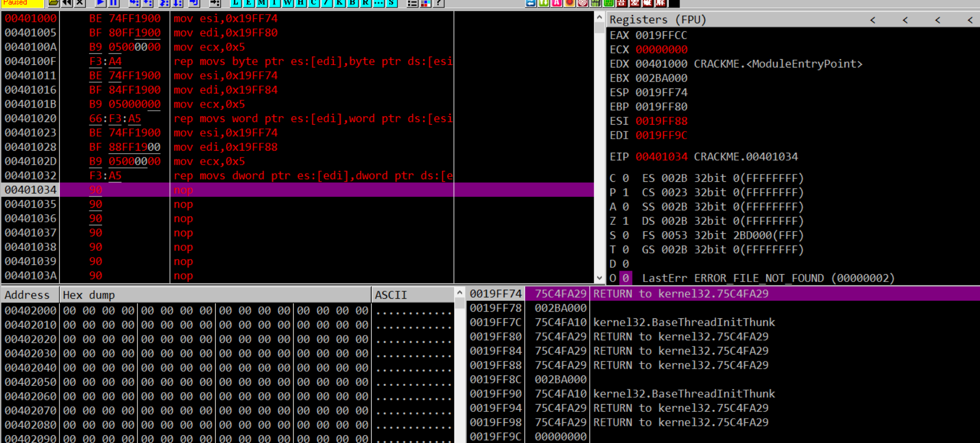Click the Hex dump column header
This screenshot has width=980, height=443.
click(215, 295)
